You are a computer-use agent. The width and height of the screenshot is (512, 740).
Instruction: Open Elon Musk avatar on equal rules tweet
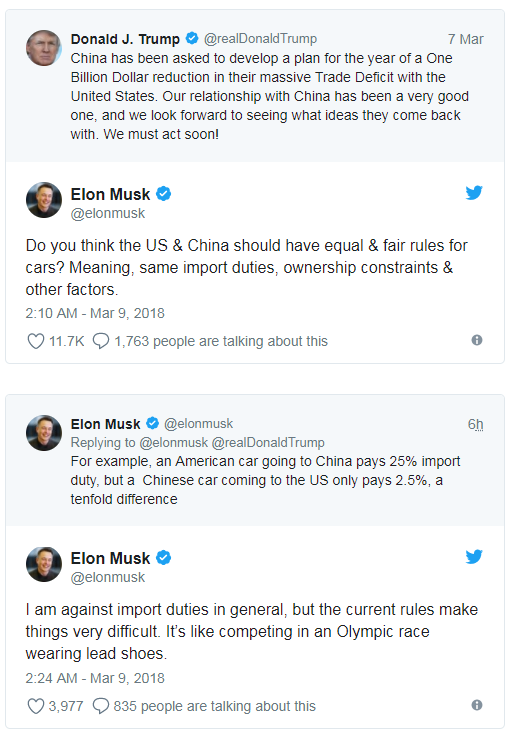[44, 200]
